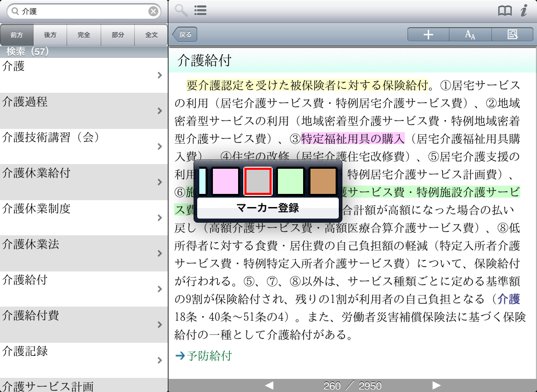
Task: Open the list view icon in header
Action: click(200, 10)
